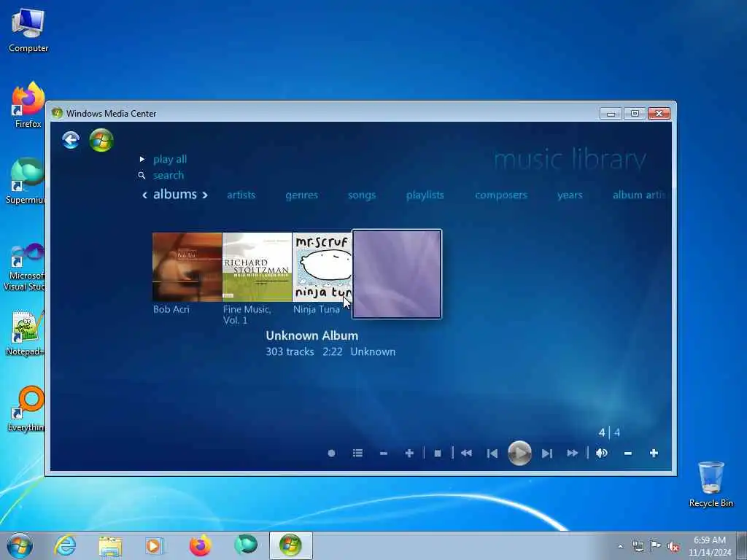747x560 pixels.
Task: Click the rewind button
Action: (x=466, y=454)
